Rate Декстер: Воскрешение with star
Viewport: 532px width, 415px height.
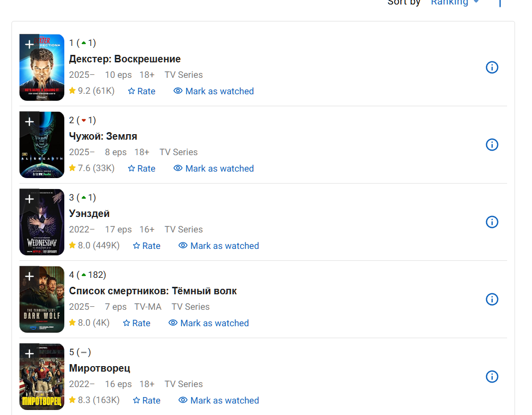point(142,91)
